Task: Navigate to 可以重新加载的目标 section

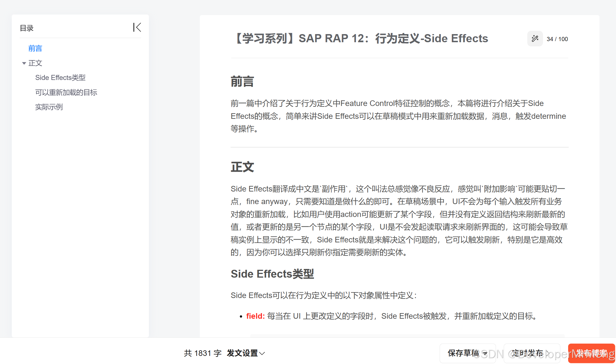Action: 66,93
